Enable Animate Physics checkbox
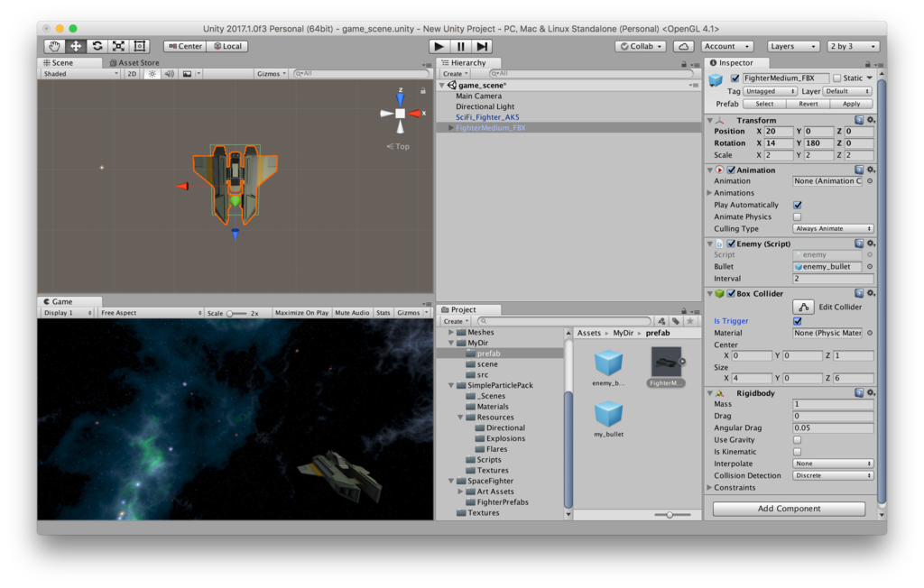This screenshot has height=588, width=924. coord(798,216)
